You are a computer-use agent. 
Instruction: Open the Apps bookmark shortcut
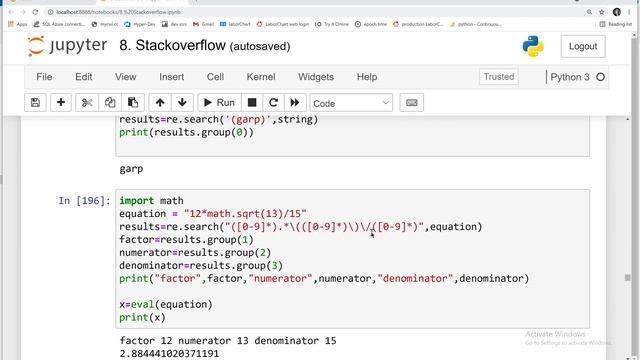point(18,24)
